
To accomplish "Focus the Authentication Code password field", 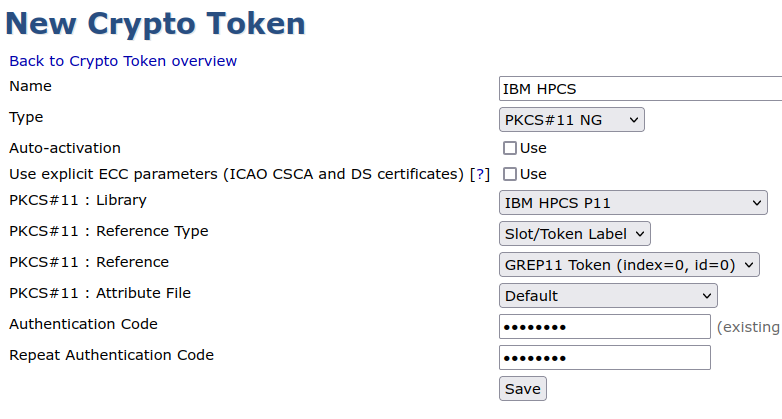I will pos(604,327).
